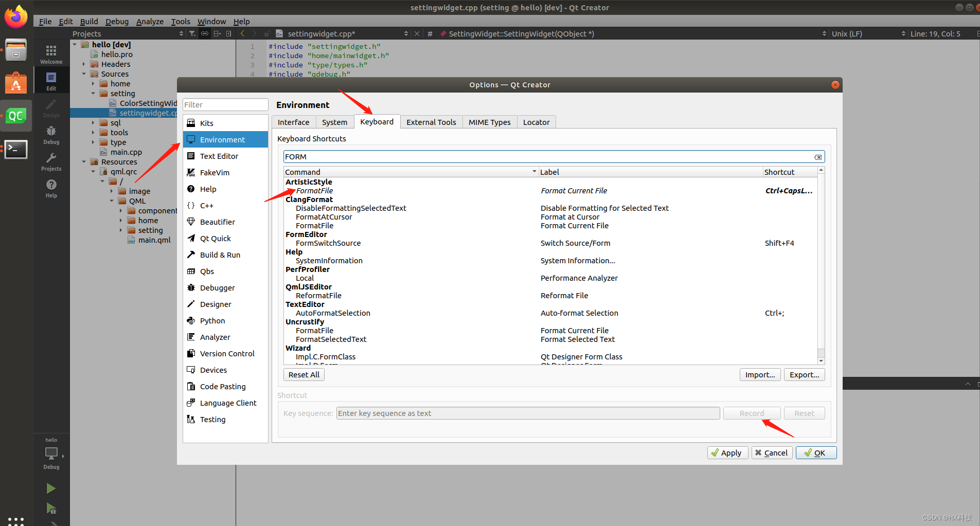Select the Text Editor options category
The height and width of the screenshot is (526, 980).
pyautogui.click(x=225, y=156)
